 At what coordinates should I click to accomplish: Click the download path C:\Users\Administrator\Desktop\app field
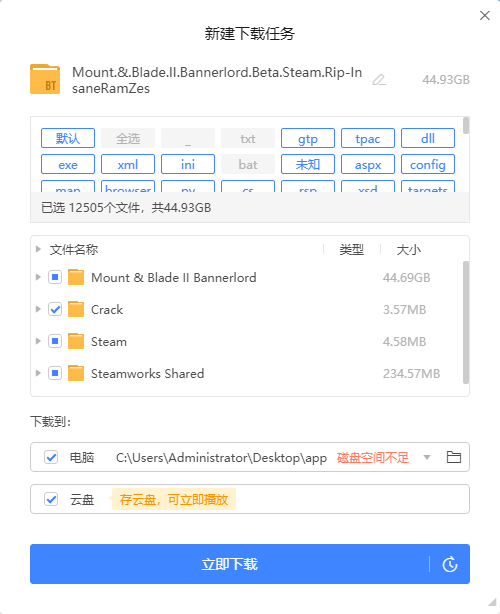[221, 457]
